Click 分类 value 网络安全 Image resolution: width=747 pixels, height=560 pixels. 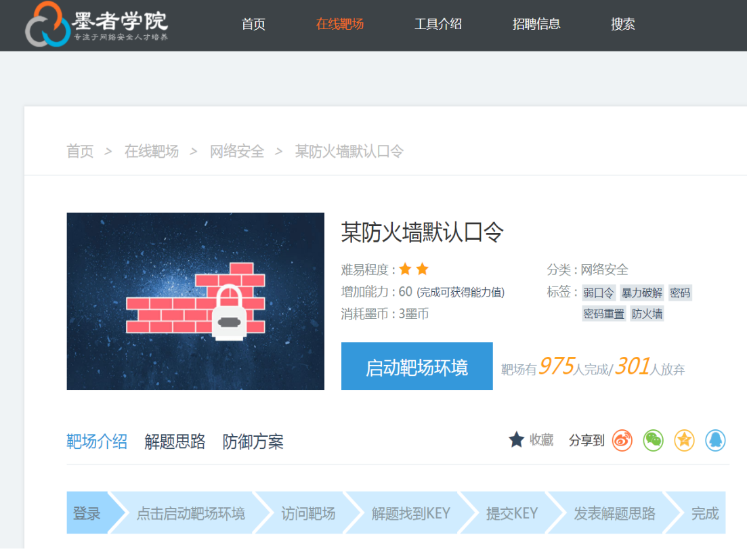point(604,270)
